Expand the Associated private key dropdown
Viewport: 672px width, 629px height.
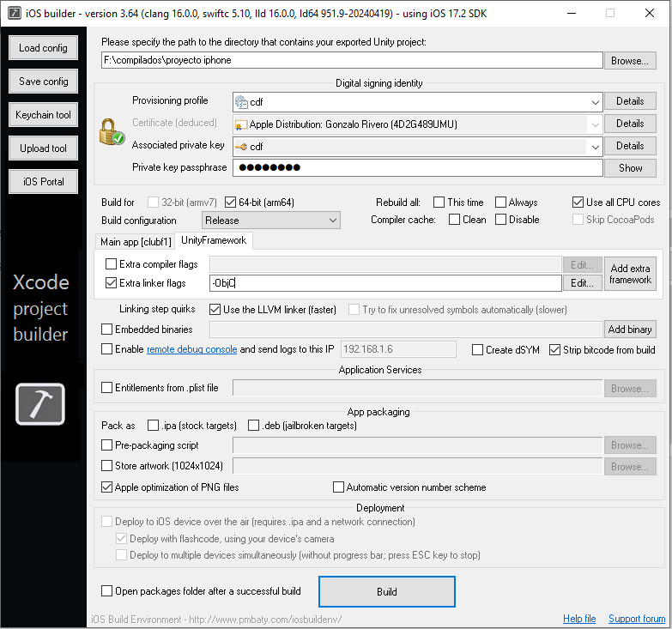pos(595,147)
